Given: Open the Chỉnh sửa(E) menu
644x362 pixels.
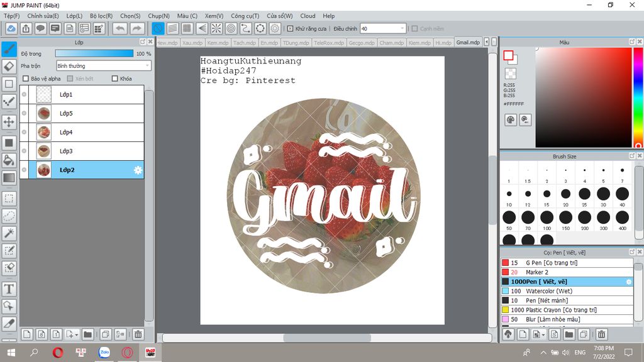Looking at the screenshot, I should tap(43, 16).
